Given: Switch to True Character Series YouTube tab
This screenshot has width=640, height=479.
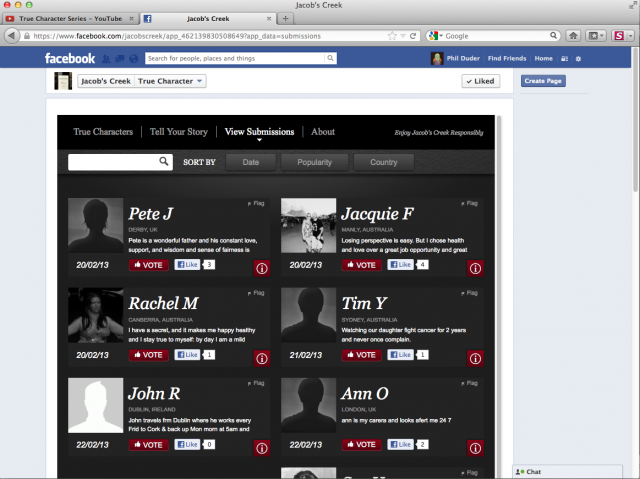Looking at the screenshot, I should click(x=68, y=18).
